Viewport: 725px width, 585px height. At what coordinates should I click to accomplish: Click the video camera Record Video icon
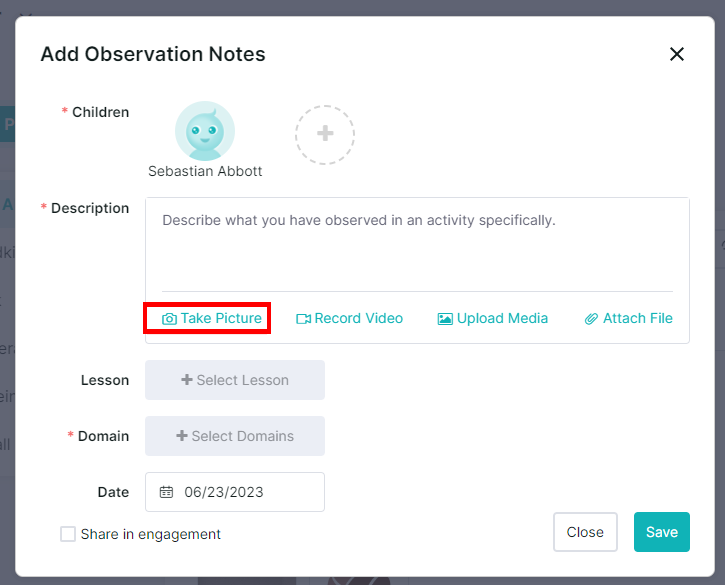point(304,319)
